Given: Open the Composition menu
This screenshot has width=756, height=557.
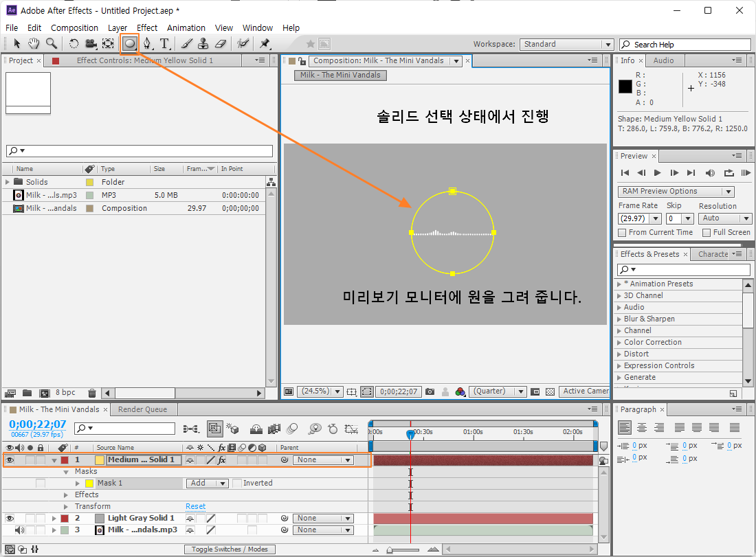Looking at the screenshot, I should [x=74, y=28].
